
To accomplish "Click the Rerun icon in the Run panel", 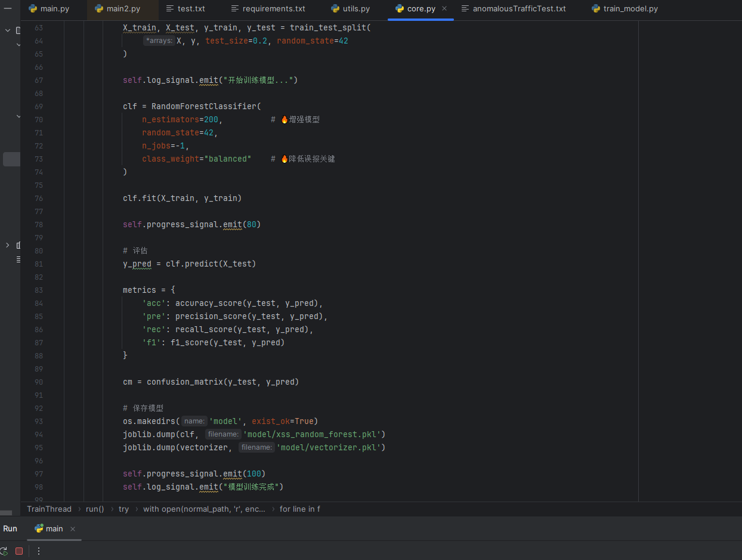I will point(4,551).
